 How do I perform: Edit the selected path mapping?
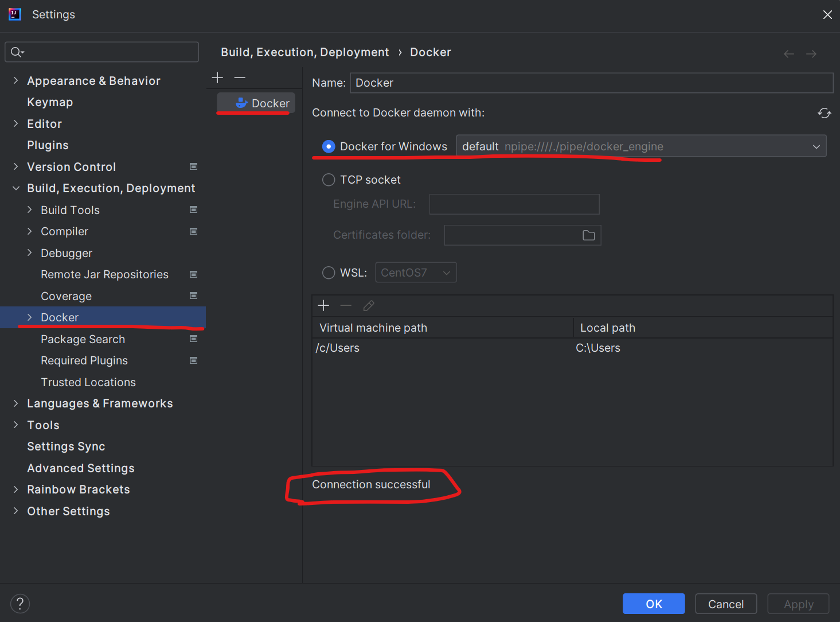tap(369, 305)
